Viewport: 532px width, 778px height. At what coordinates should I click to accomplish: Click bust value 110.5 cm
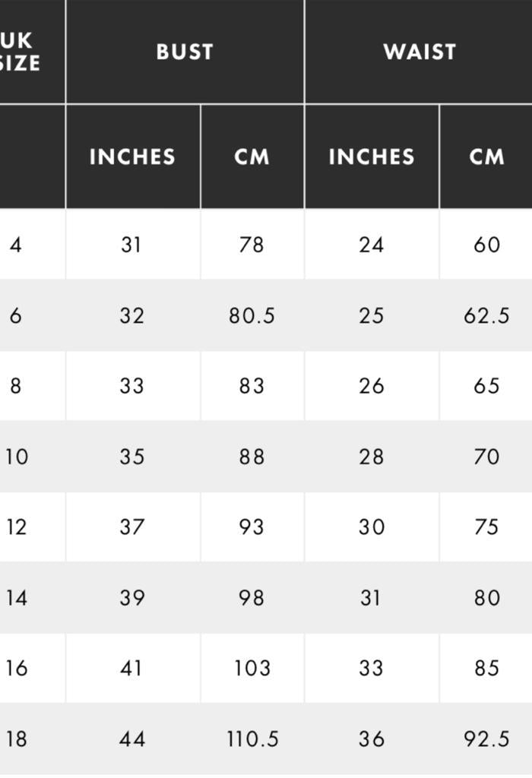[252, 738]
